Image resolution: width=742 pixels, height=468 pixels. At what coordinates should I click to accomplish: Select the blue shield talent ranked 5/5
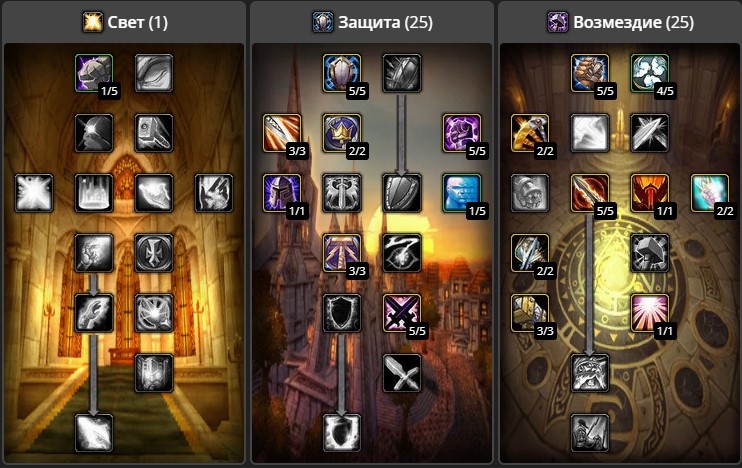click(x=342, y=73)
